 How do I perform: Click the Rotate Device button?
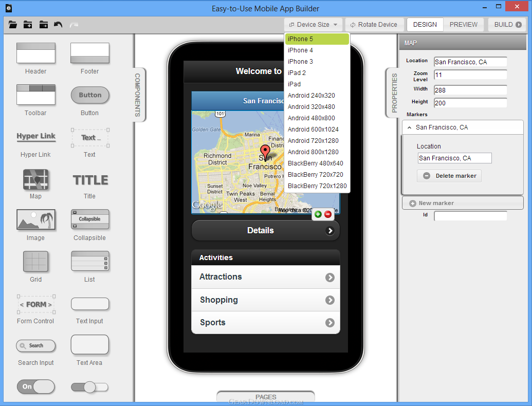coord(374,25)
